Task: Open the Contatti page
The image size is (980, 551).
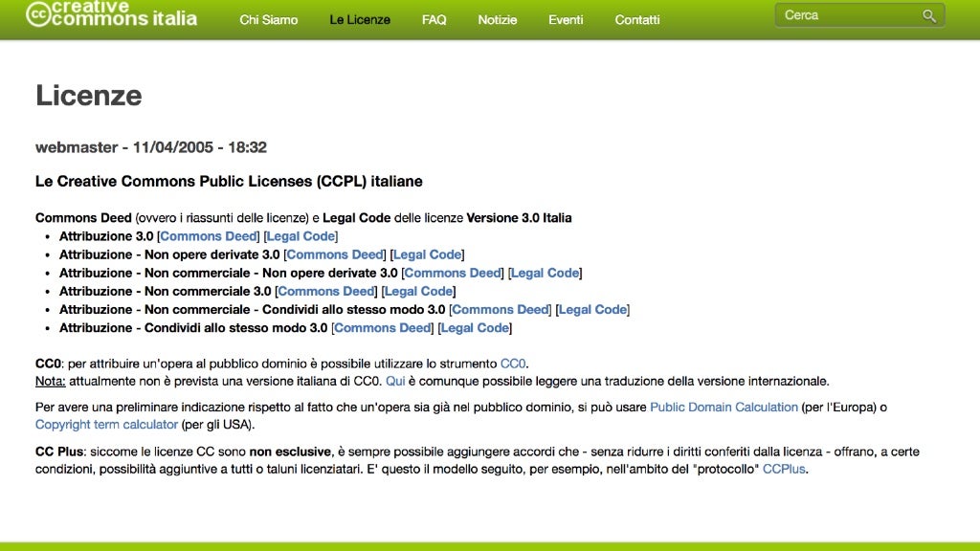Action: point(636,20)
